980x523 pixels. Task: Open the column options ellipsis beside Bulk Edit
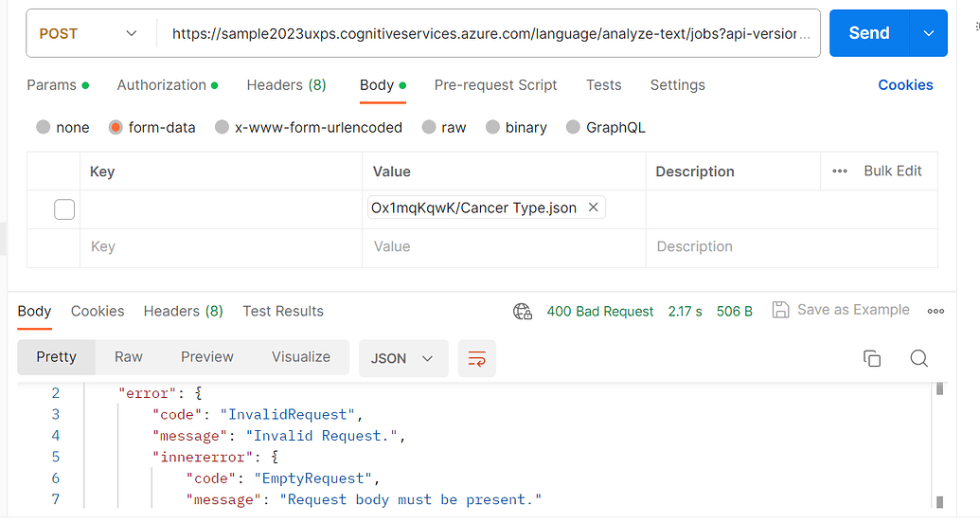tap(840, 171)
